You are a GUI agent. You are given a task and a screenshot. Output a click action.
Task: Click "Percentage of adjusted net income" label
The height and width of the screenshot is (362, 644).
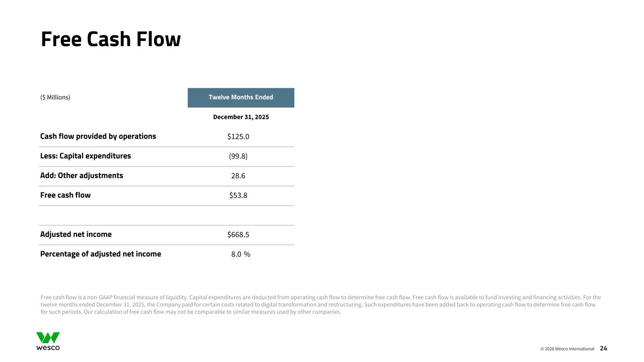[x=100, y=254]
